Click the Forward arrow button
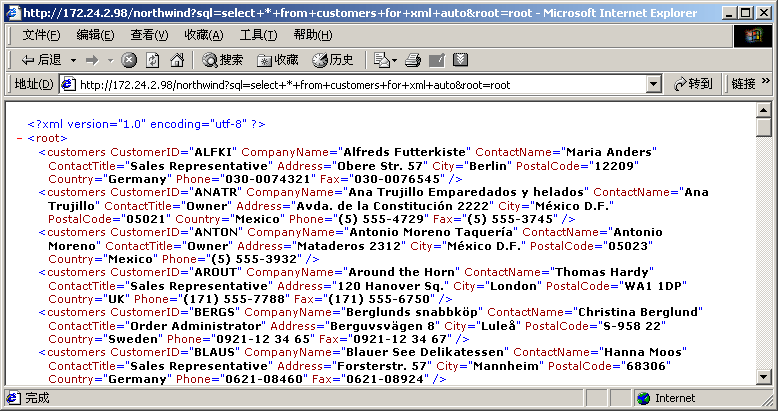Viewport: 778px width, 411px height. [x=92, y=61]
